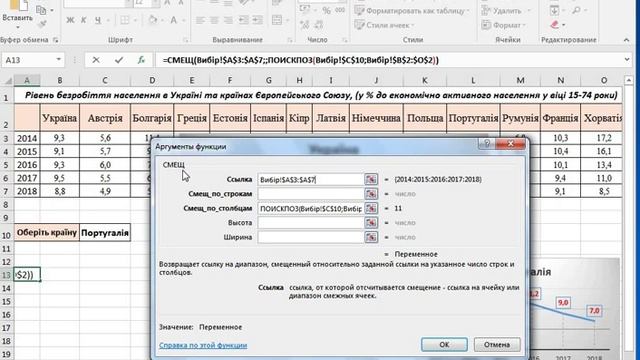
Task: Align text right in ribbon
Action: click(229, 20)
